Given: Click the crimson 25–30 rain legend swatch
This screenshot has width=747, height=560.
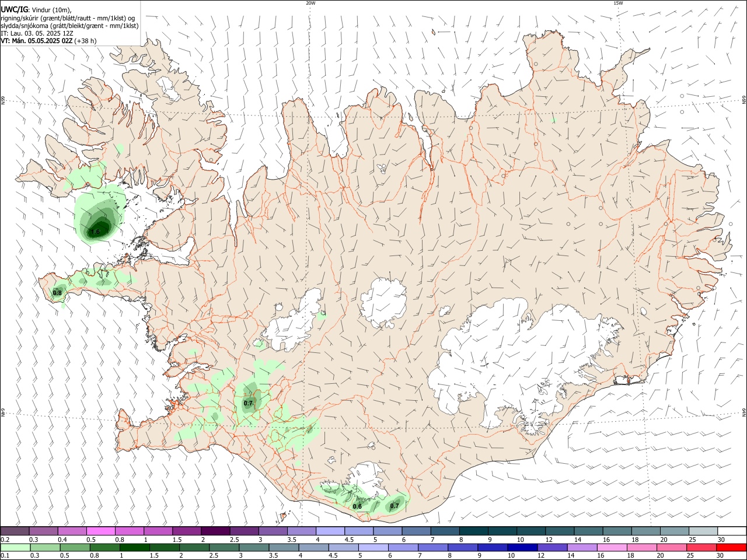Looking at the screenshot, I should [701, 548].
